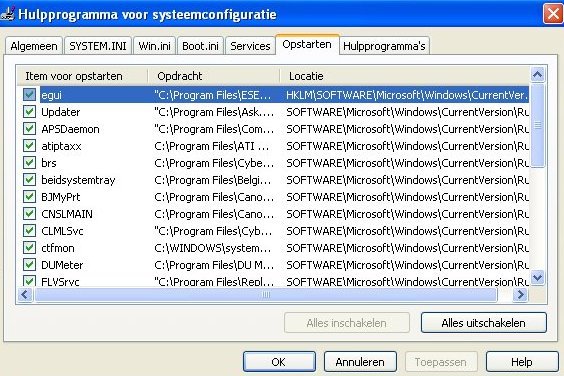Click the list scroll up arrow
This screenshot has width=564, height=376.
pyautogui.click(x=537, y=74)
